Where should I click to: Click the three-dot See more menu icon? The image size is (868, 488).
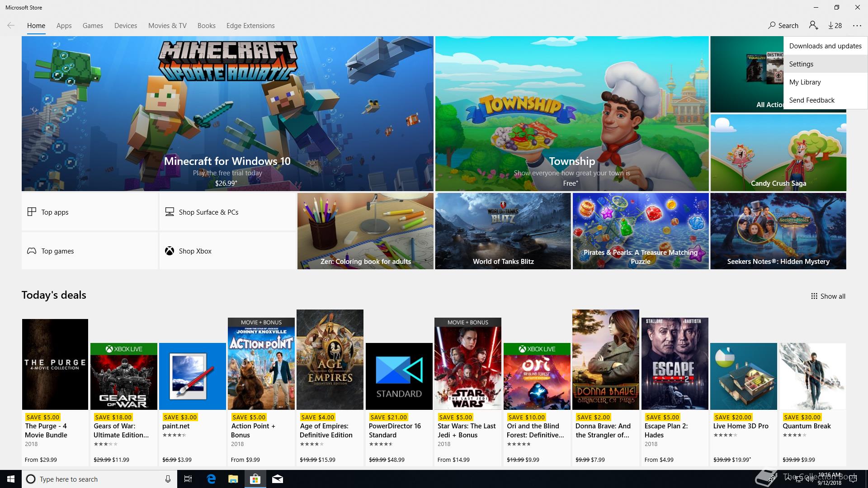coord(857,26)
